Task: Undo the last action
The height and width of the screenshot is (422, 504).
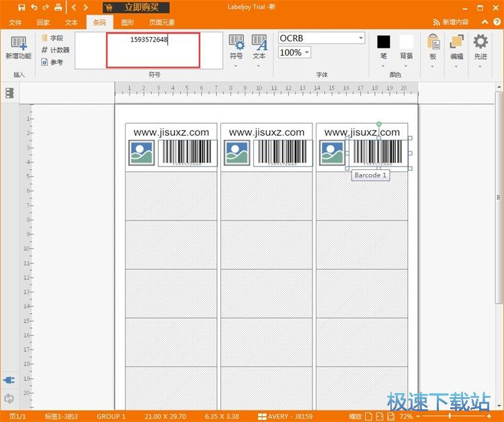Action: coord(34,7)
